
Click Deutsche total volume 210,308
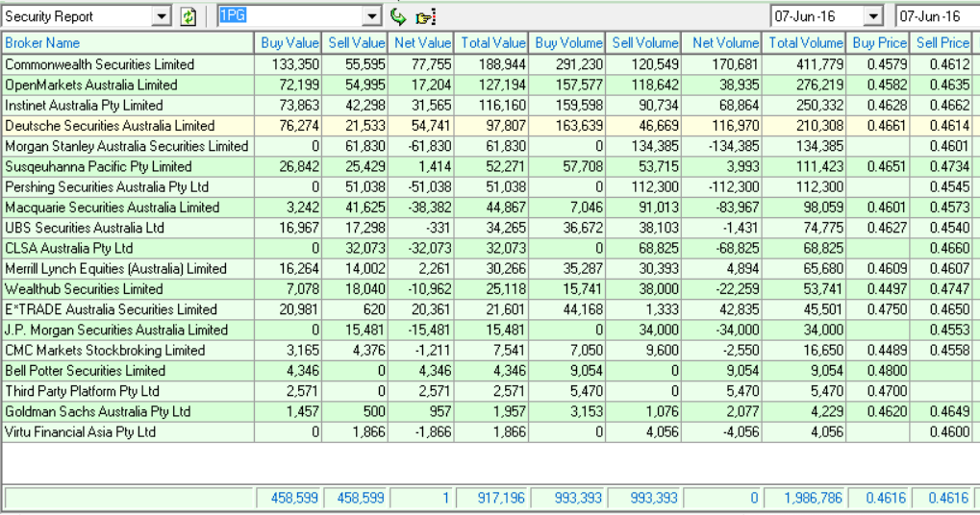804,126
